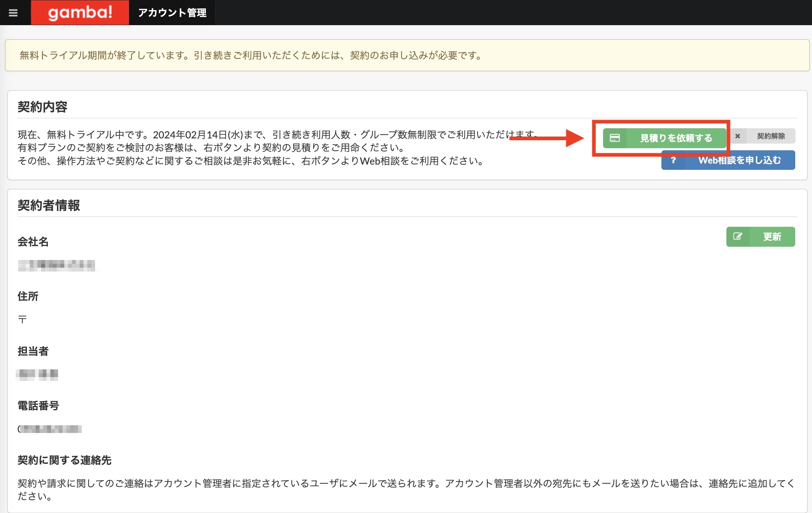
Task: Click the trial-ended warning banner text
Action: click(x=251, y=55)
